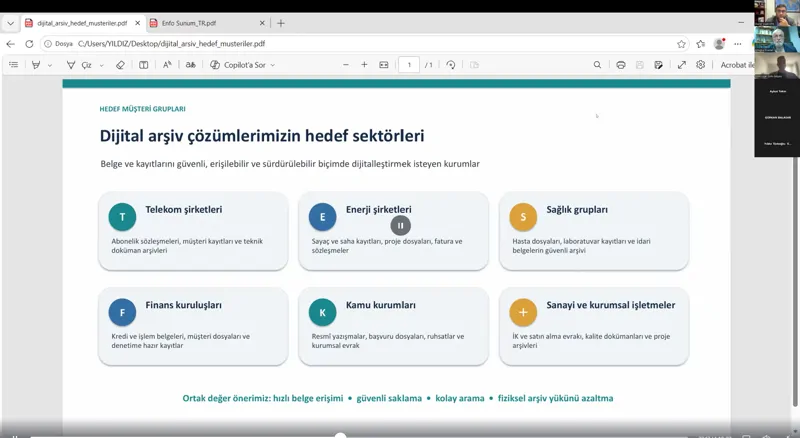Click the "kolay arama" text

[x=460, y=399]
